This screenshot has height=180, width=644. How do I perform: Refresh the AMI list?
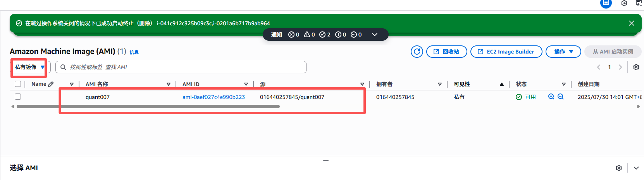tap(417, 52)
